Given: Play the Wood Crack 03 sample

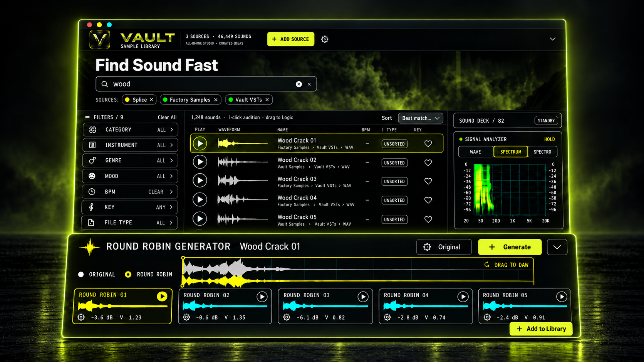Looking at the screenshot, I should (200, 181).
